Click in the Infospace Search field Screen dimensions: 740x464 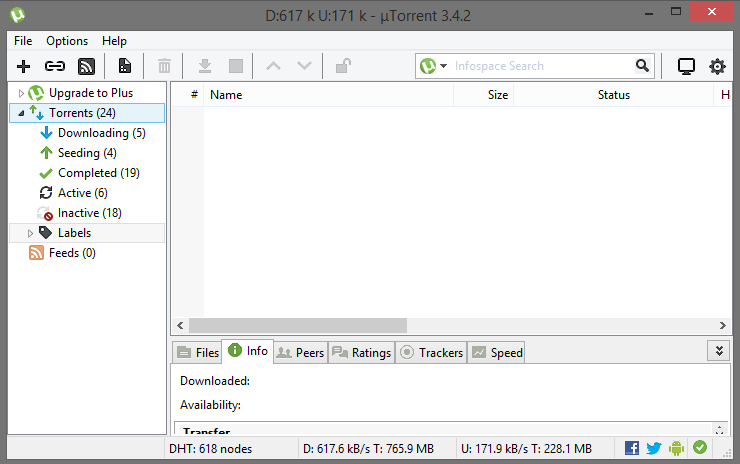(x=540, y=66)
